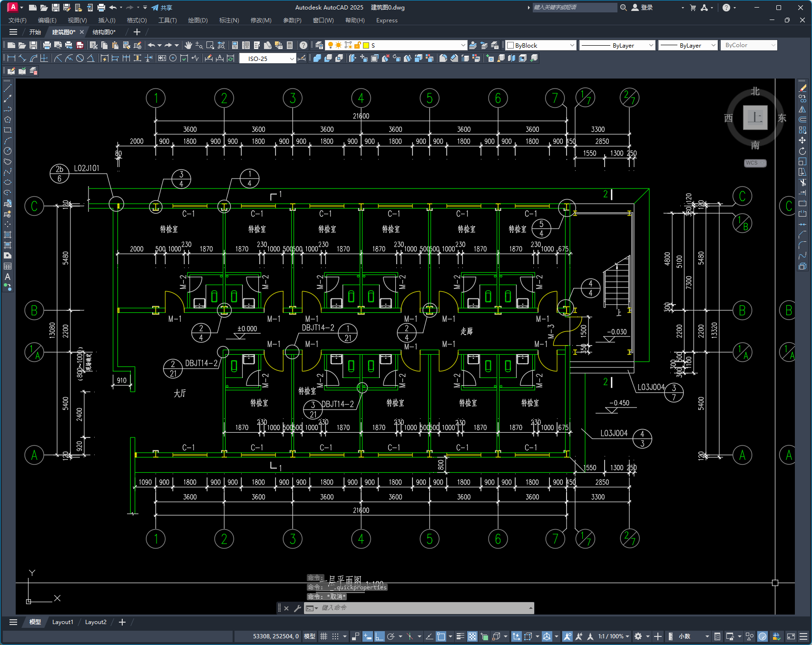Expand the undo history dropdown arrow
This screenshot has height=645, width=812.
[x=159, y=45]
